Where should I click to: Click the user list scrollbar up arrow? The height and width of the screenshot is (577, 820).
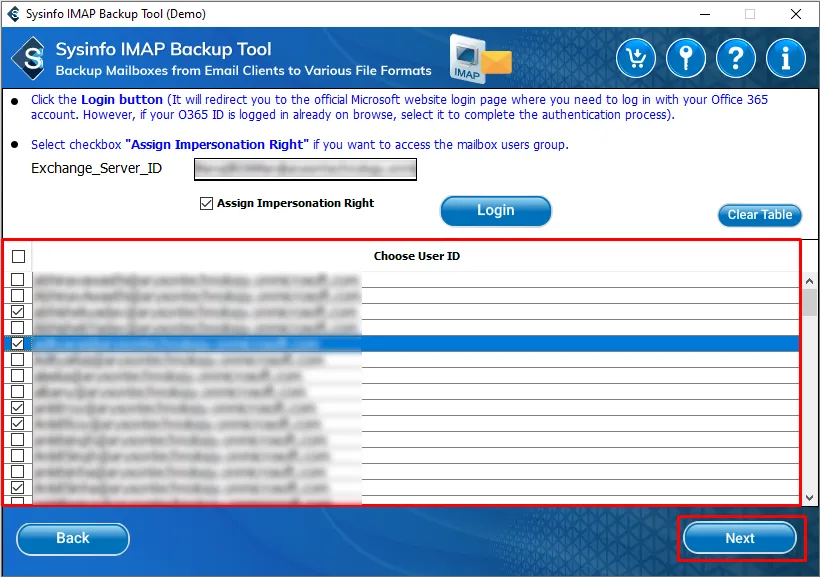[811, 281]
